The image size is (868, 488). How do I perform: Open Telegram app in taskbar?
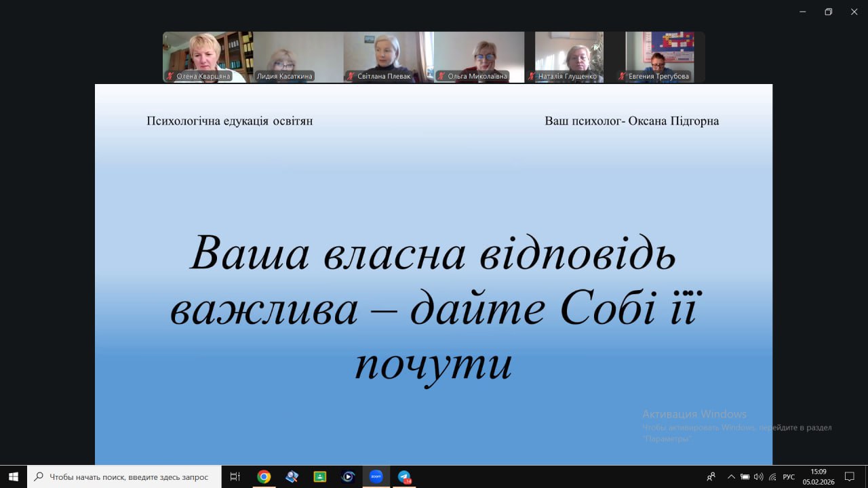(x=404, y=476)
